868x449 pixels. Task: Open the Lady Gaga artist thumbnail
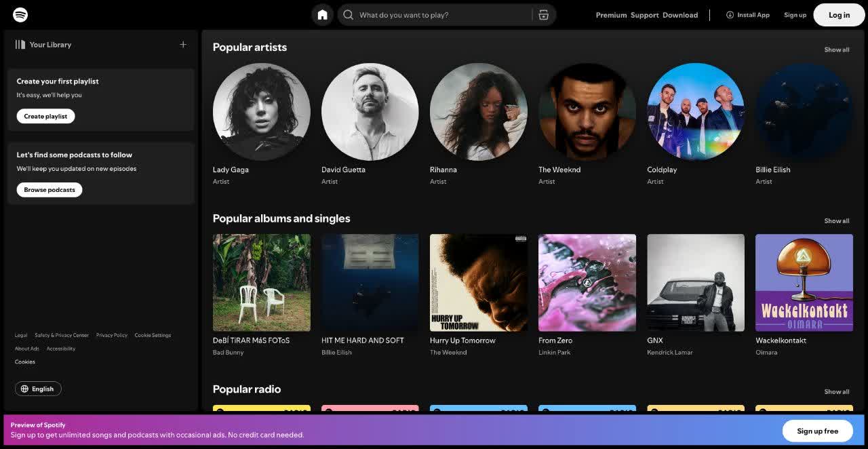pyautogui.click(x=262, y=112)
